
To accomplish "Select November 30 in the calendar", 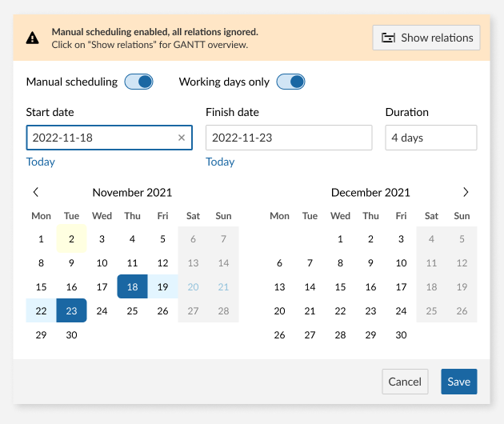I will pyautogui.click(x=71, y=335).
